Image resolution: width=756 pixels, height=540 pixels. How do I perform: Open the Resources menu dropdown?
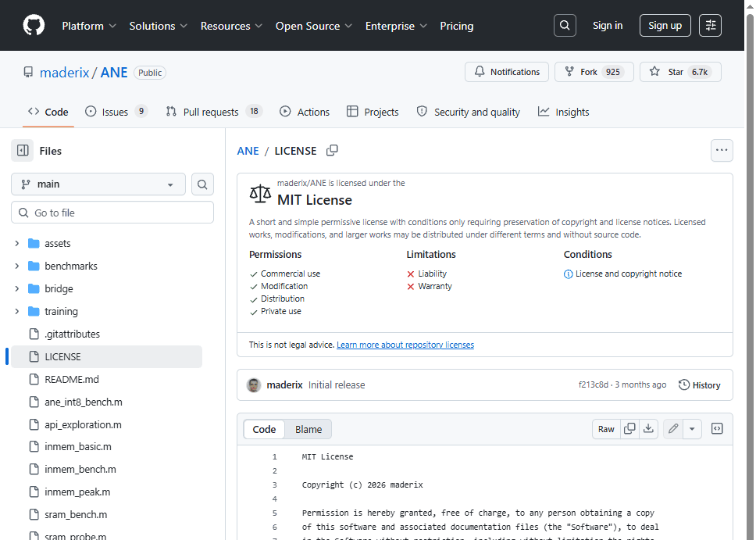(x=231, y=26)
